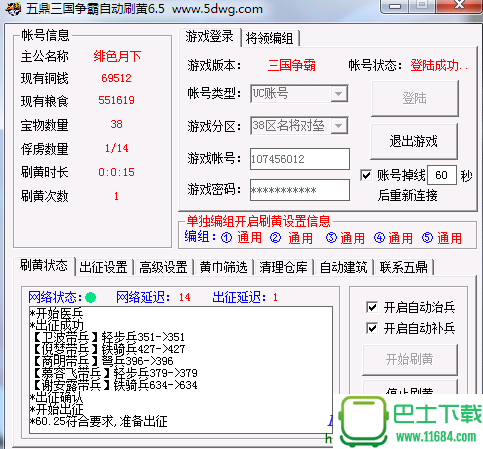Toggle 开启自动补兵 checkbox

coord(372,328)
